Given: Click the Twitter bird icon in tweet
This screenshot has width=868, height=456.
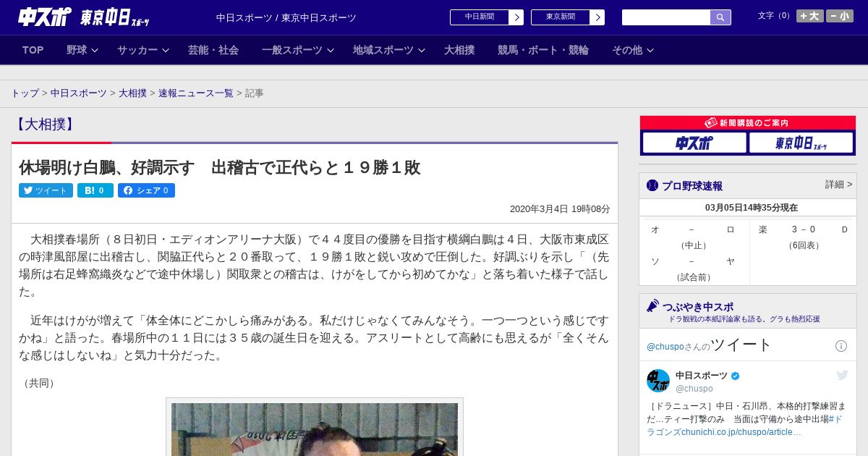Looking at the screenshot, I should tap(842, 375).
